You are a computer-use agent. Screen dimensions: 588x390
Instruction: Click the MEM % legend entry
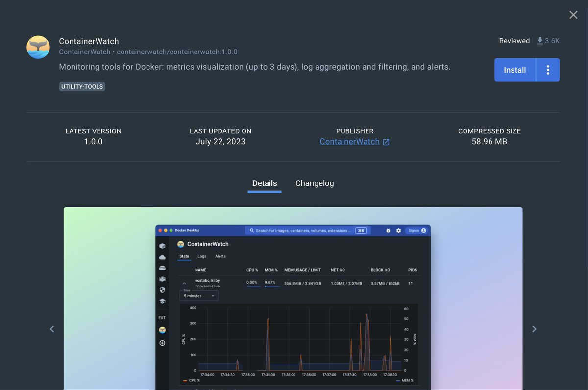404,380
